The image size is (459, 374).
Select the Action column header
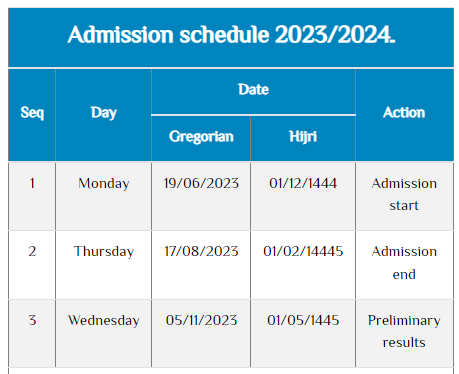pos(404,112)
